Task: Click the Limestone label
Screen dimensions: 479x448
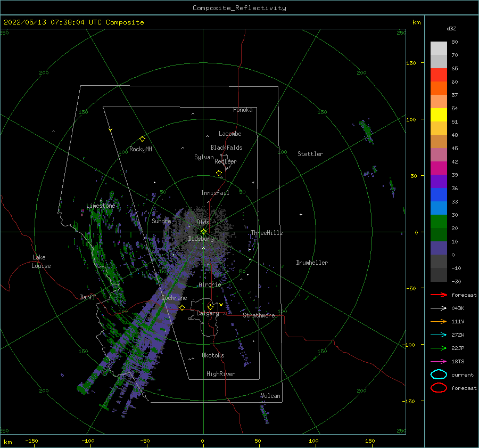Action: tap(101, 206)
